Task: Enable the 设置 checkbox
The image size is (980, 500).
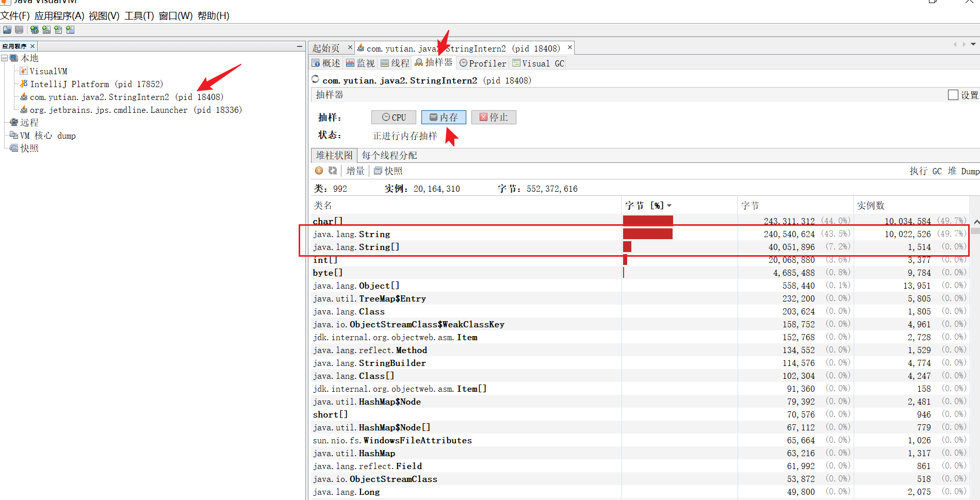Action: pyautogui.click(x=953, y=95)
